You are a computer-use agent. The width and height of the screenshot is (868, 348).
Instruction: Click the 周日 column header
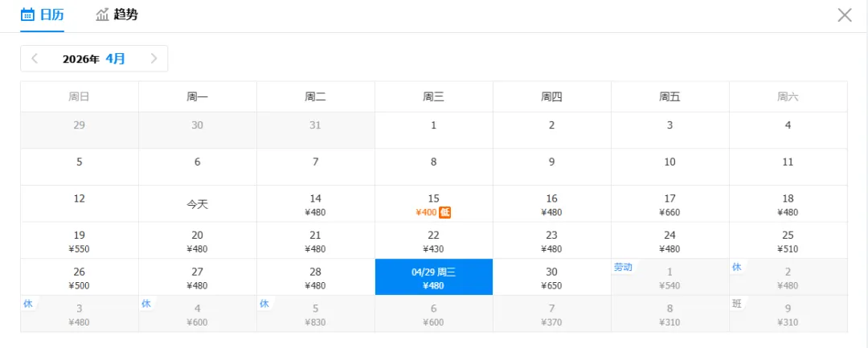[79, 96]
